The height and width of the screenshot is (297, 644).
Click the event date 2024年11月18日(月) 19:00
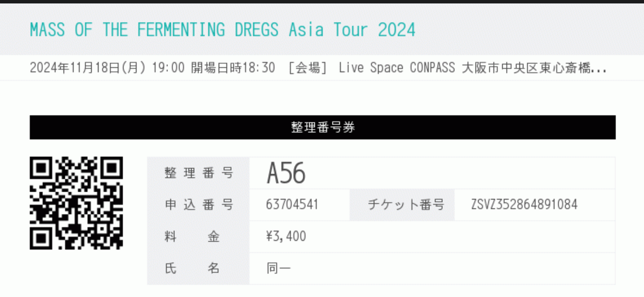pyautogui.click(x=107, y=68)
